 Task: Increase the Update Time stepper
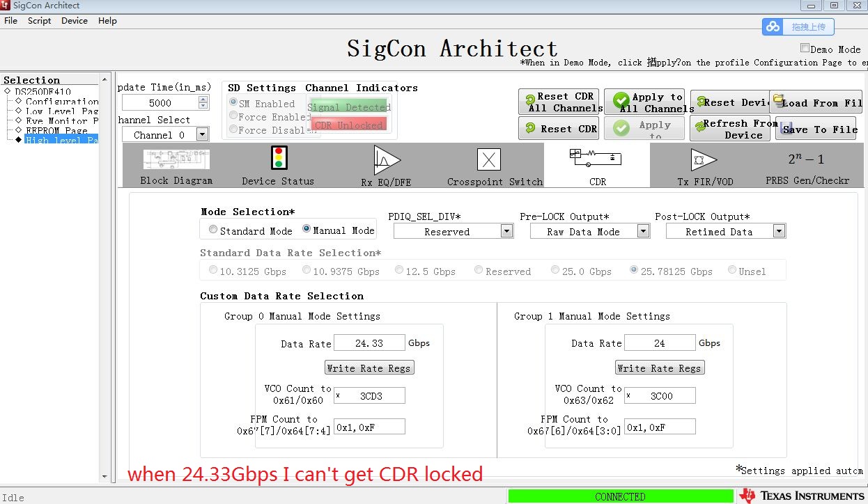click(203, 99)
